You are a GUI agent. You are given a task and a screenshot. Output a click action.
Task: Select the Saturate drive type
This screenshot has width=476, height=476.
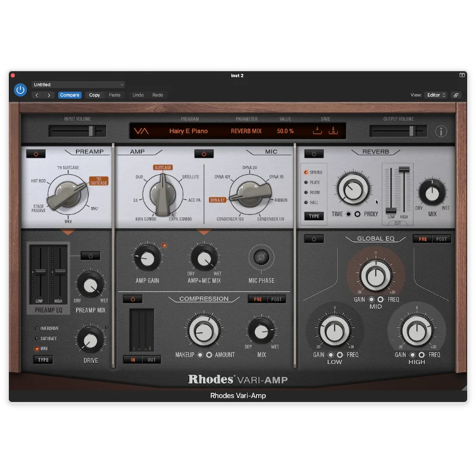point(46,339)
